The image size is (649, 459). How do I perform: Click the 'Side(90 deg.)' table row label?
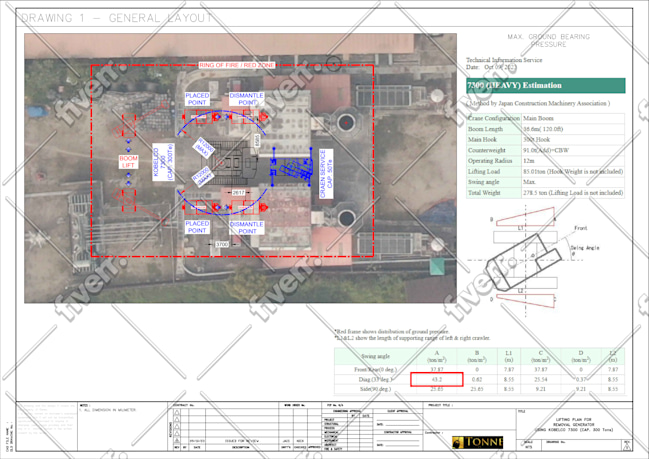[375, 389]
